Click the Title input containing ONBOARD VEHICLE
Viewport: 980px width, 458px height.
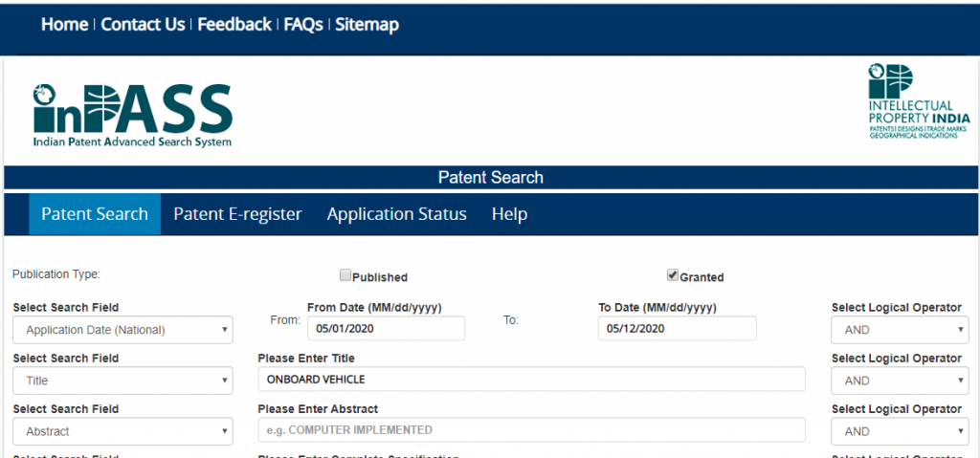point(531,380)
